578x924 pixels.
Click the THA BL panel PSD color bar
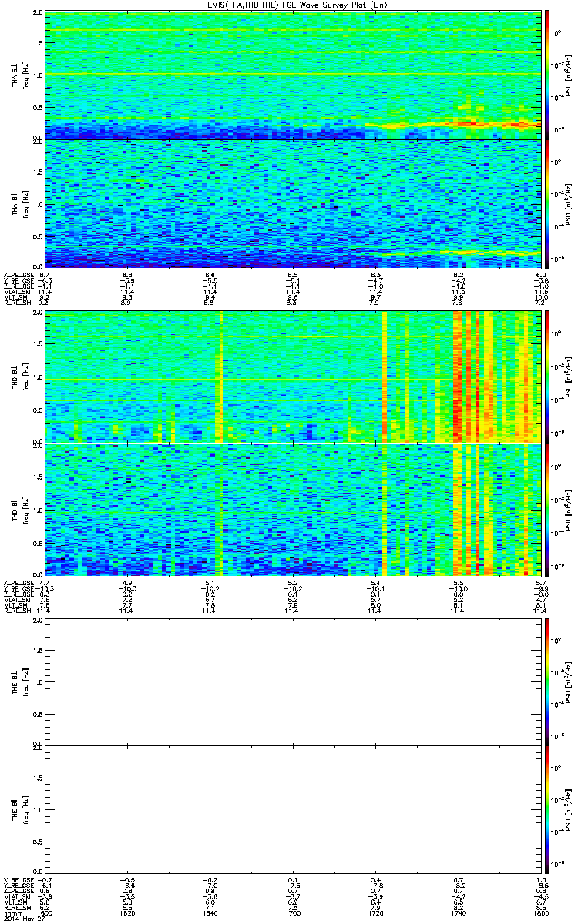click(546, 75)
